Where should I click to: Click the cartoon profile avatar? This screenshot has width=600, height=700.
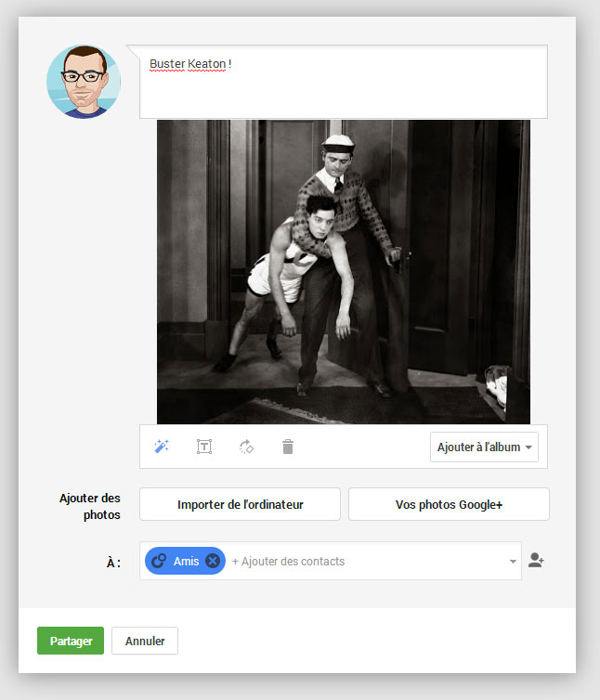(84, 82)
